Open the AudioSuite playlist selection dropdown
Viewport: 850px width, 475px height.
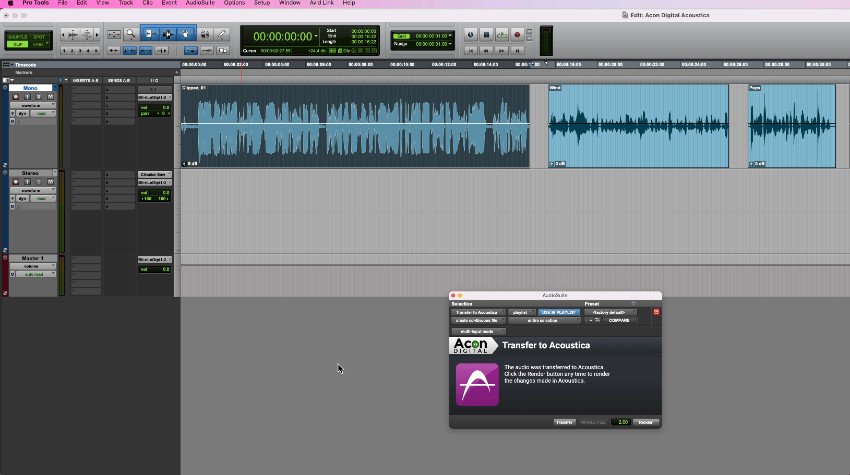click(522, 312)
